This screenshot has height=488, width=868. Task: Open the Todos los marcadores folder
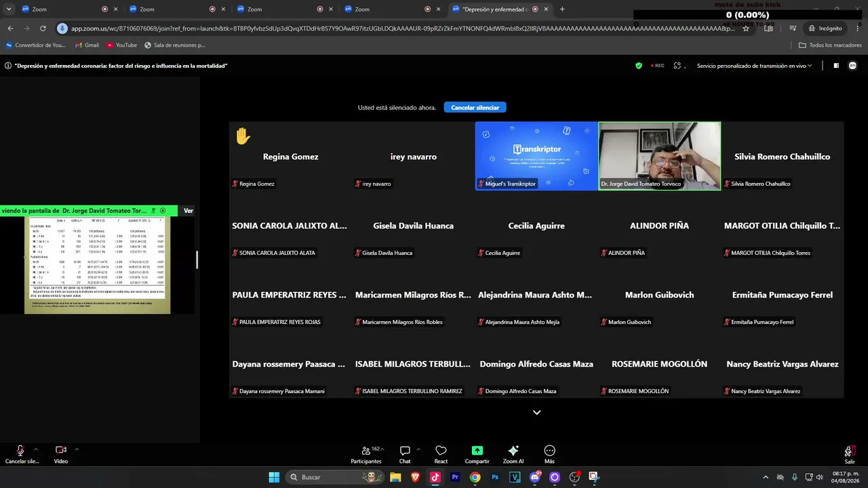click(x=830, y=45)
